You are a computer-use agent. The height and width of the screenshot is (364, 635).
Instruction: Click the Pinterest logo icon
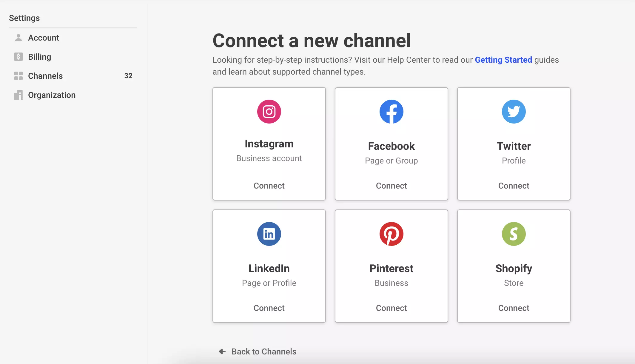click(x=391, y=234)
